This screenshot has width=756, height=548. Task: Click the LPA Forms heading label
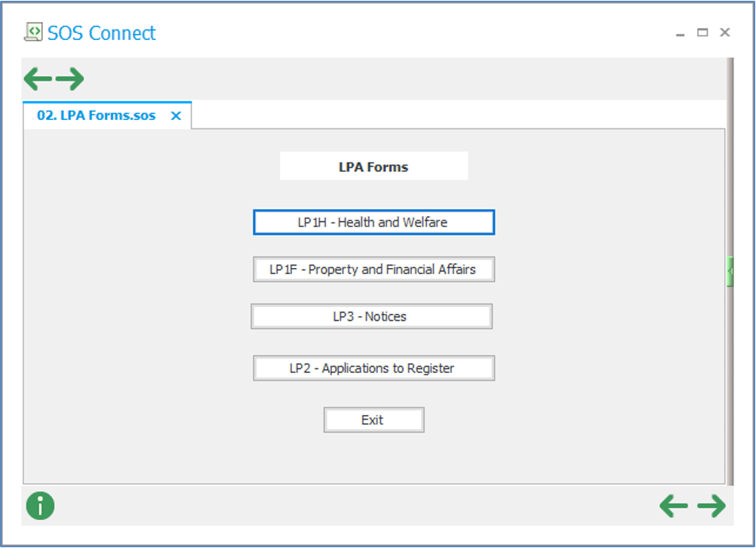point(373,167)
